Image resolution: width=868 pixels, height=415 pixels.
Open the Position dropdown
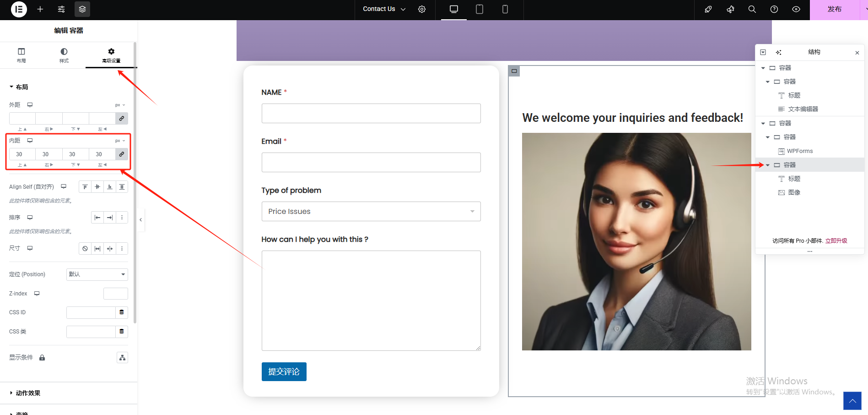[97, 274]
